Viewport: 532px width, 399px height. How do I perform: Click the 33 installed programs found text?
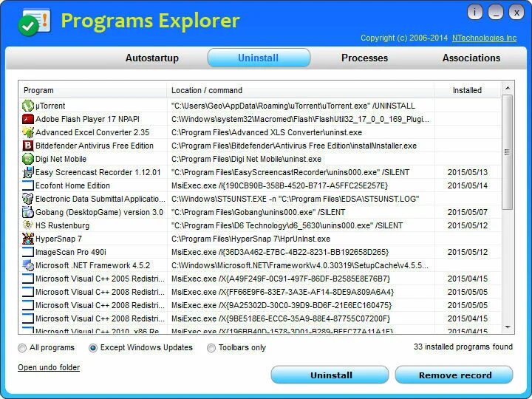[x=463, y=347]
